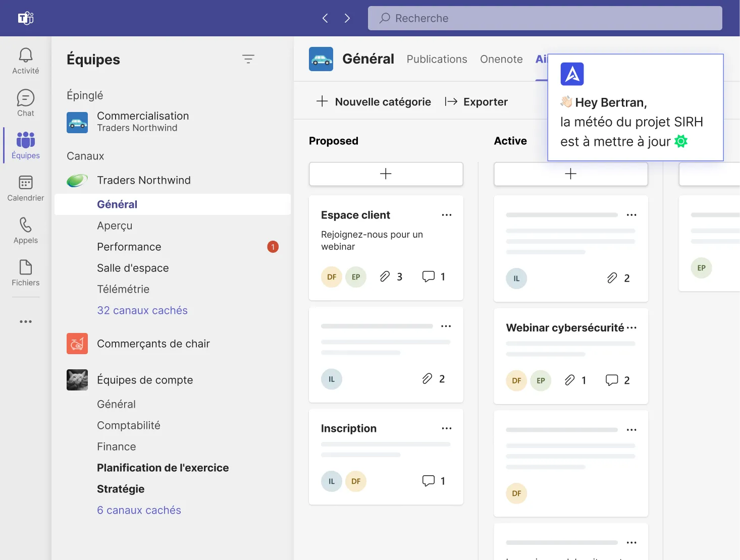Screen dimensions: 740x560
Task: Go forward with the right arrow
Action: point(347,18)
